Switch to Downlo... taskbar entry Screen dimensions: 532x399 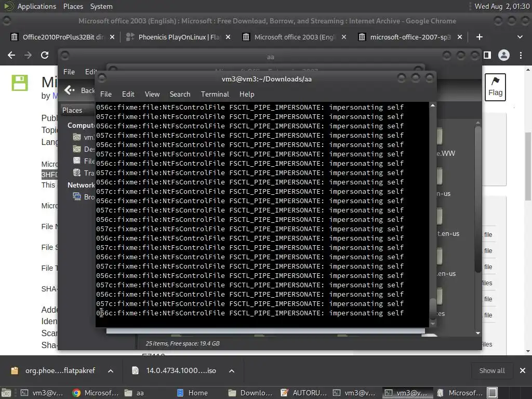coord(252,393)
